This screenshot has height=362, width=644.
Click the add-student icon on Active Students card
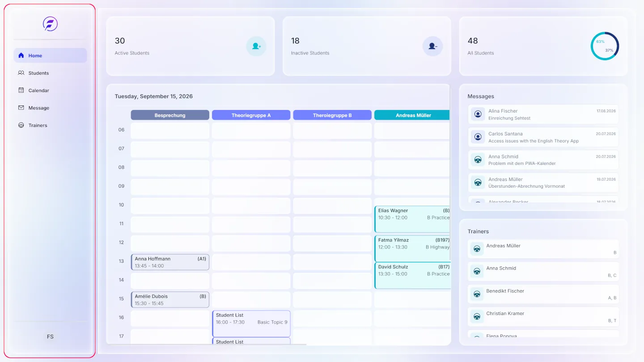(x=256, y=46)
